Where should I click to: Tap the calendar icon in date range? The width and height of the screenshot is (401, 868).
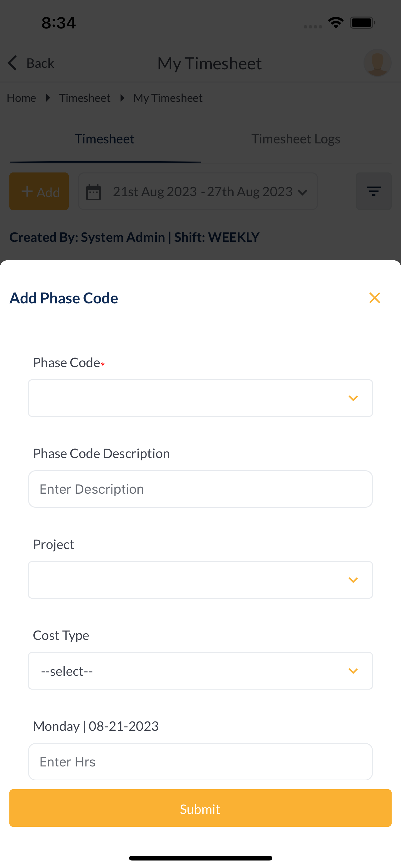94,192
